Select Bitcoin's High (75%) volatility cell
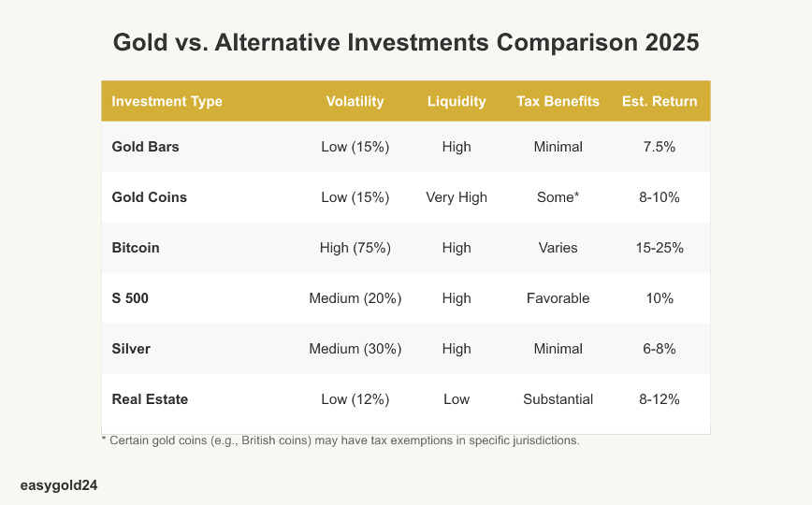Viewport: 812px width, 505px height. 355,248
